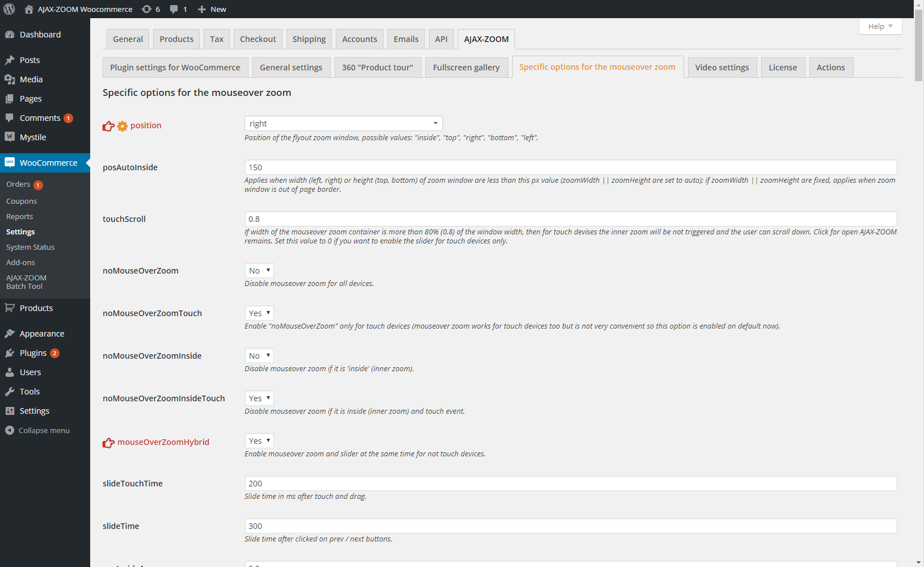Click the posAutoInside input field
The height and width of the screenshot is (567, 924).
(x=571, y=167)
